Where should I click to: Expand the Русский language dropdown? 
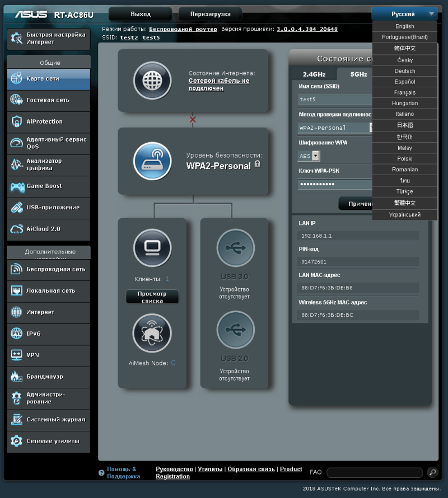[x=404, y=14]
